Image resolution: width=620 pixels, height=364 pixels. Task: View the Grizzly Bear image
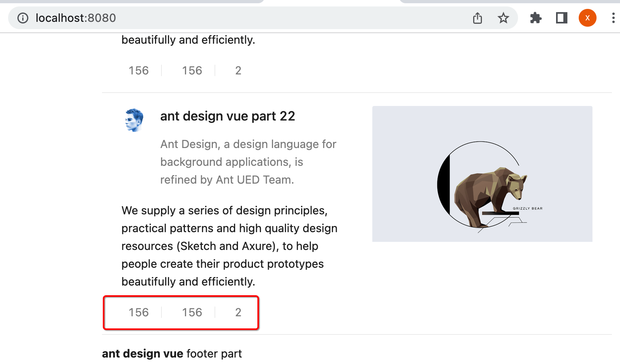[x=482, y=174]
